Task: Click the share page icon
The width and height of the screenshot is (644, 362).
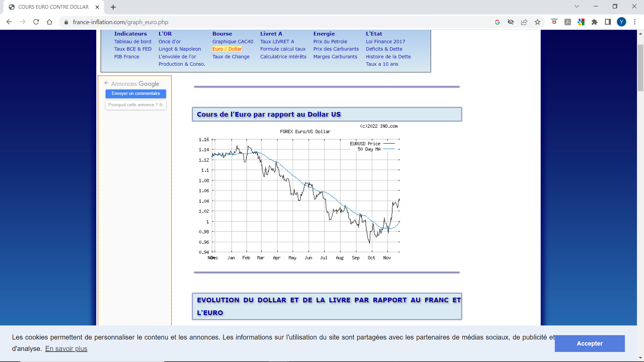Action: pyautogui.click(x=524, y=22)
